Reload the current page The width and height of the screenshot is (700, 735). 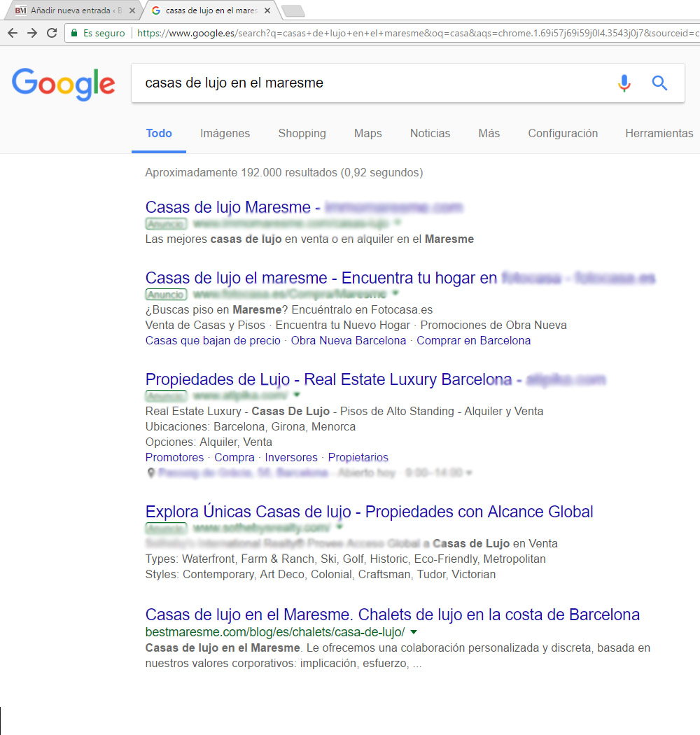52,33
